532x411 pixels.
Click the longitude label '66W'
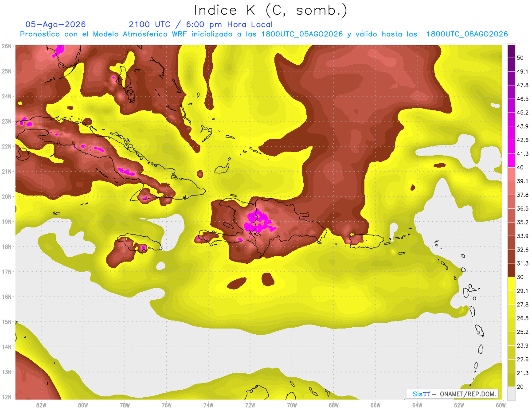[x=375, y=405]
